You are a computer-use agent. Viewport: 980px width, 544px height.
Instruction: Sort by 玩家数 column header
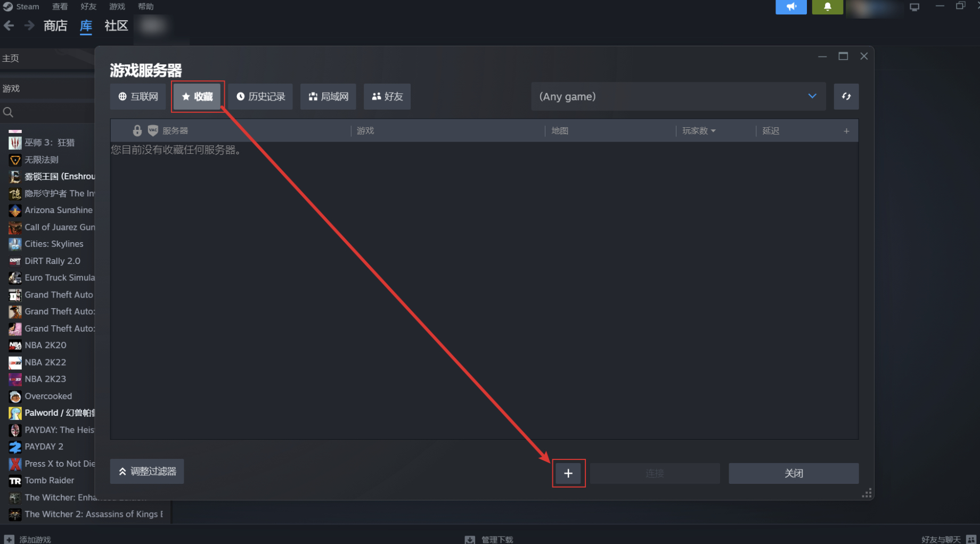point(699,130)
